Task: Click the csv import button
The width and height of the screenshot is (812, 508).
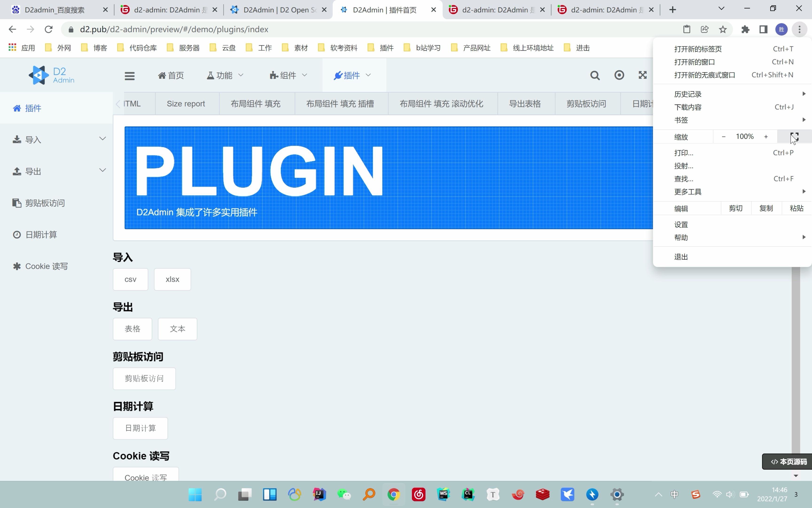Action: [x=131, y=279]
